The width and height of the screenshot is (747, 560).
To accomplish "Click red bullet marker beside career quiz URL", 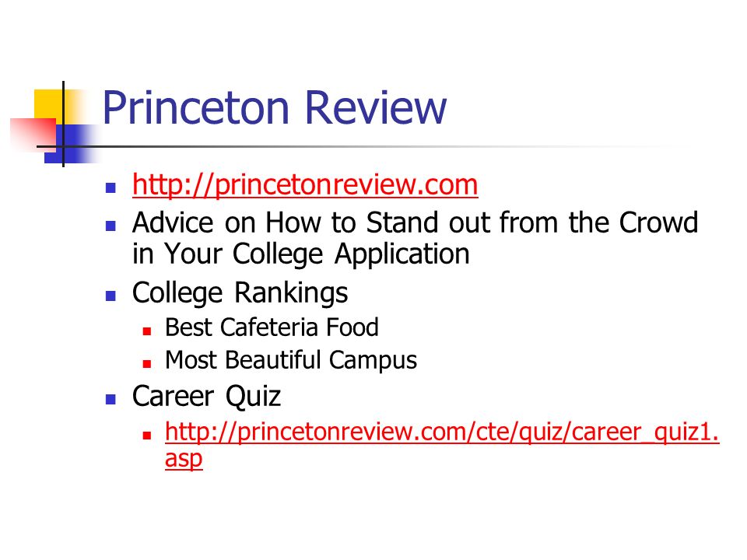I will tap(147, 435).
